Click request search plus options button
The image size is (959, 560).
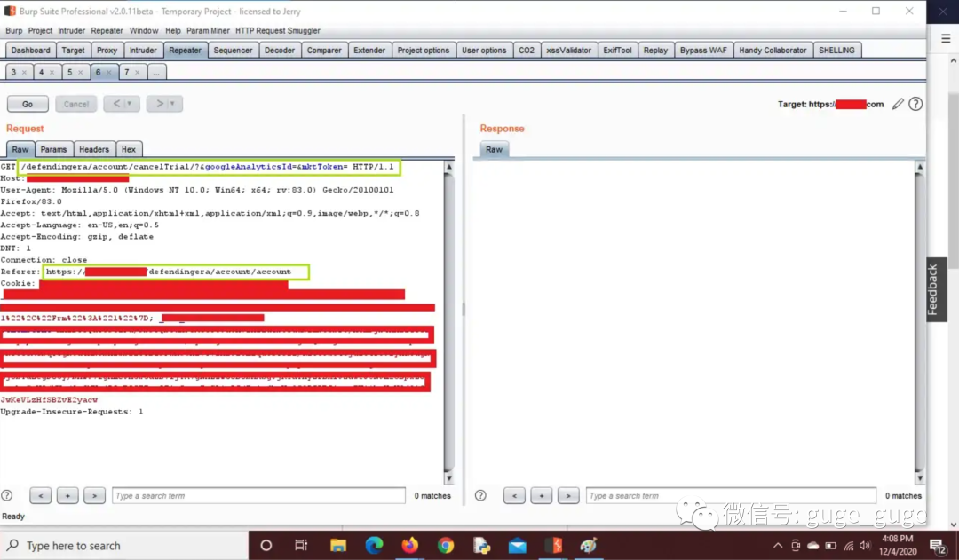click(67, 495)
